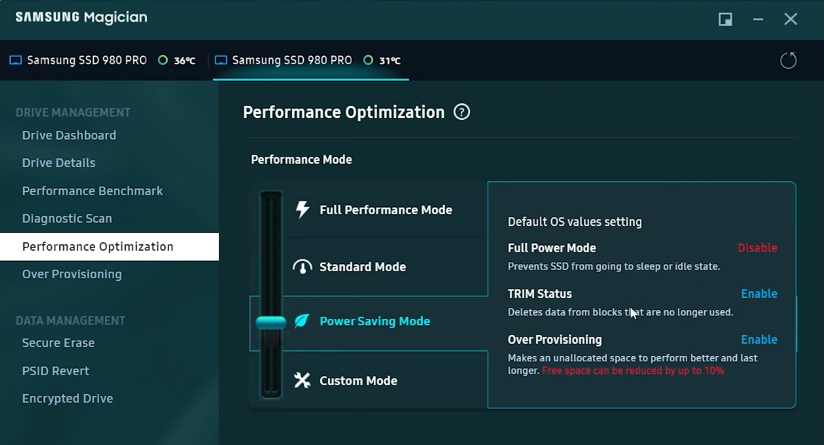Click the performance mode slider handle
Viewport: 824px width, 445px height.
[x=271, y=322]
